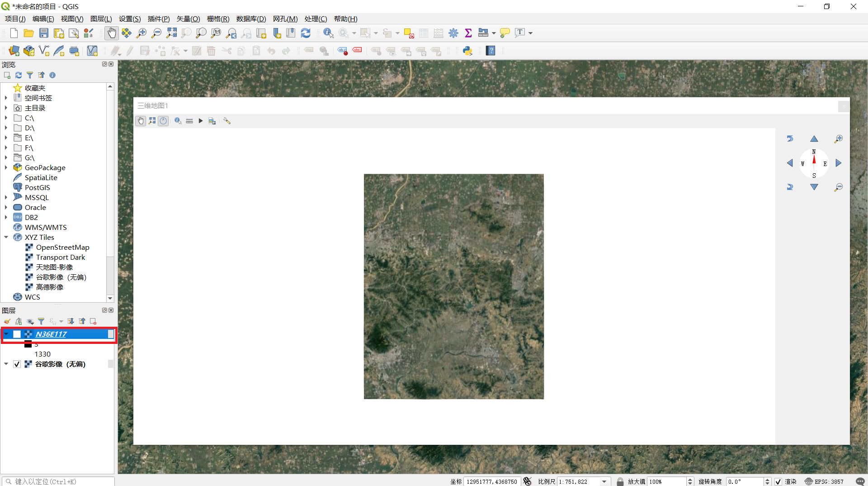Open the 处理(C) menu
Image resolution: width=868 pixels, height=486 pixels.
(x=316, y=19)
